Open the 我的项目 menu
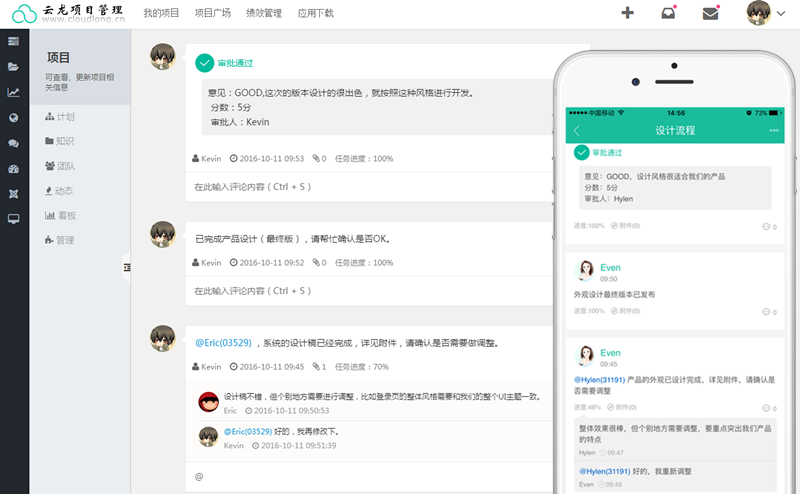Viewport: 800px width, 494px height. pos(161,13)
